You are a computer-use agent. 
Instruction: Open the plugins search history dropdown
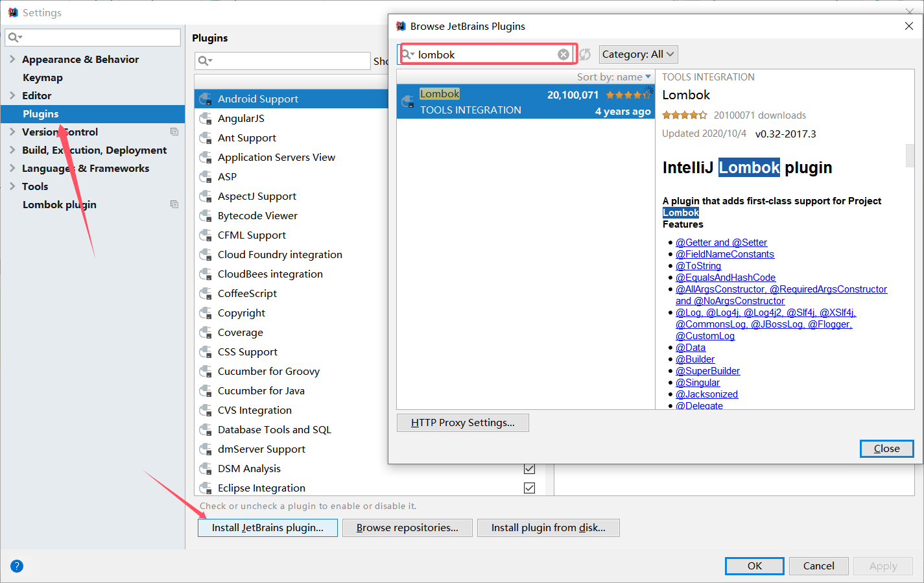206,61
